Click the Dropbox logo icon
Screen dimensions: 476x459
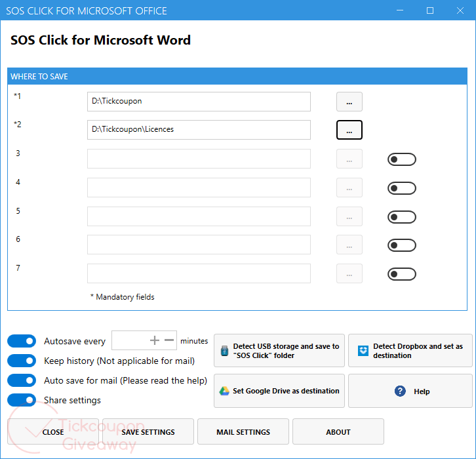point(363,351)
